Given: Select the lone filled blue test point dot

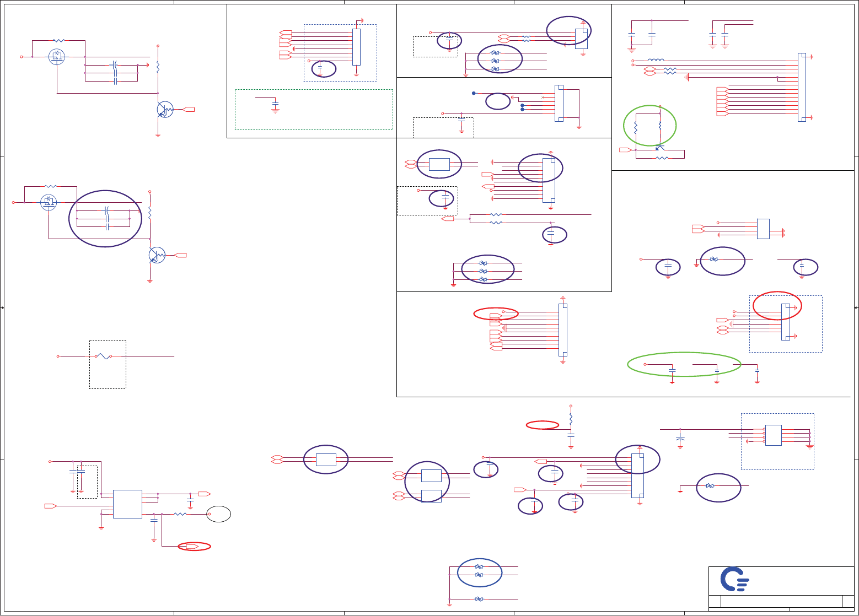Looking at the screenshot, I should coord(473,93).
